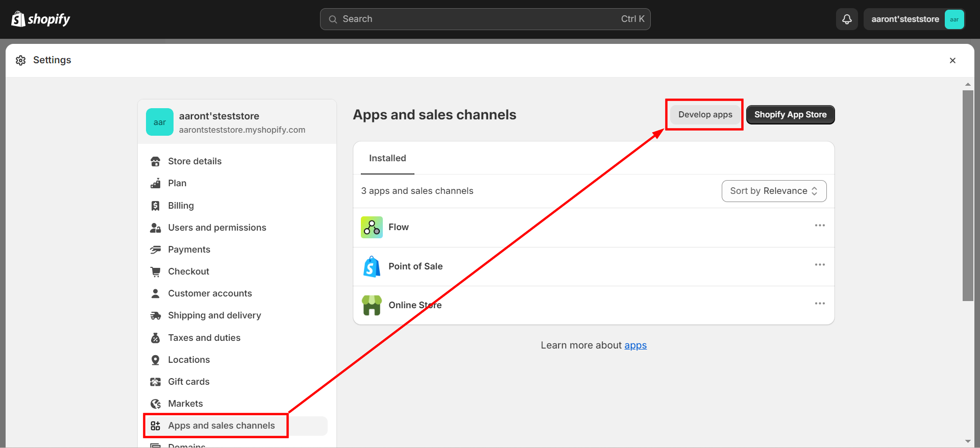Click the Locations pin icon

click(x=156, y=360)
